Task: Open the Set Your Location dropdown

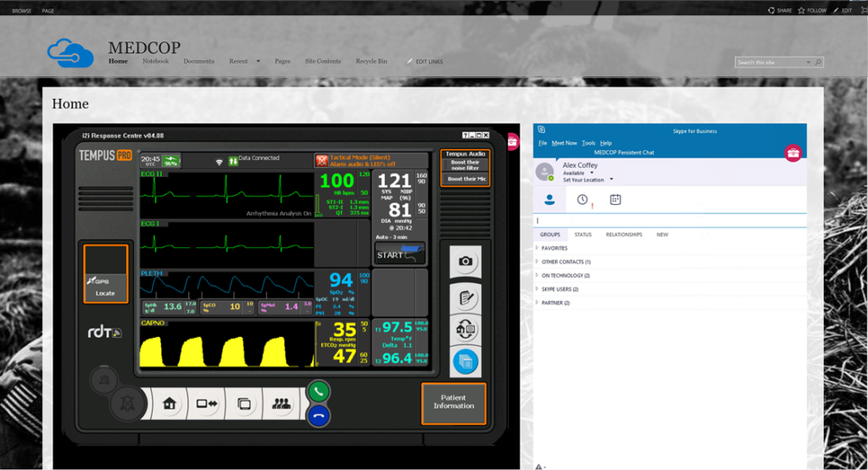Action: pos(611,180)
